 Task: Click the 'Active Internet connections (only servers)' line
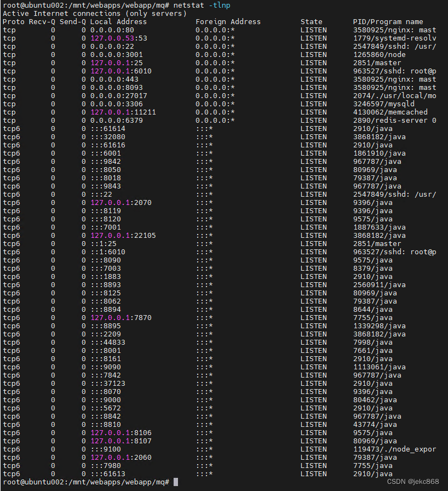coord(95,14)
